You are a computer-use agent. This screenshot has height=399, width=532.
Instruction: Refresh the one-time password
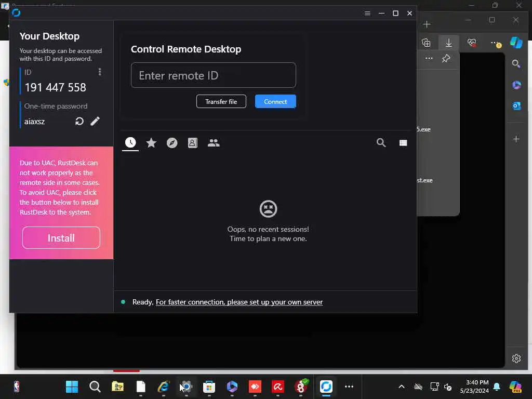point(79,121)
